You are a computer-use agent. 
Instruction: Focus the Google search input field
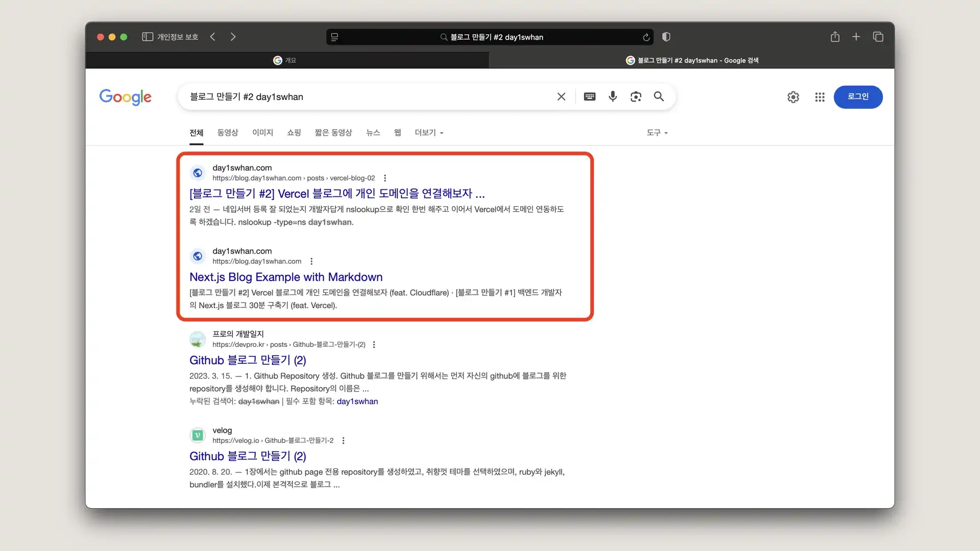point(370,97)
